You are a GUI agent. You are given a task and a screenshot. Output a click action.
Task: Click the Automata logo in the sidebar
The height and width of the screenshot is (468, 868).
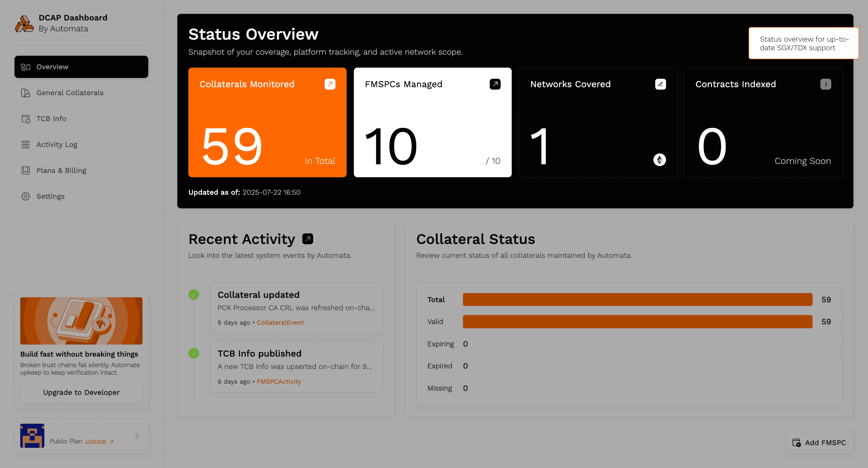click(24, 23)
